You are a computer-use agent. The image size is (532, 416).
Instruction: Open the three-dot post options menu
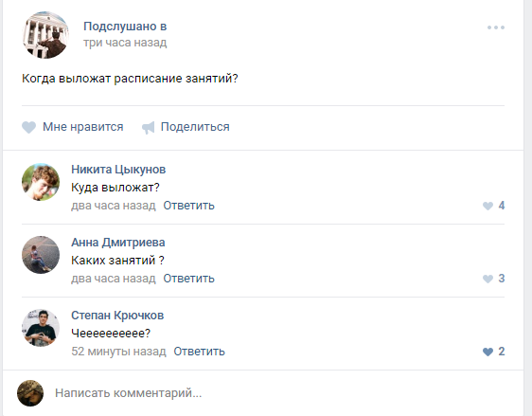(496, 27)
